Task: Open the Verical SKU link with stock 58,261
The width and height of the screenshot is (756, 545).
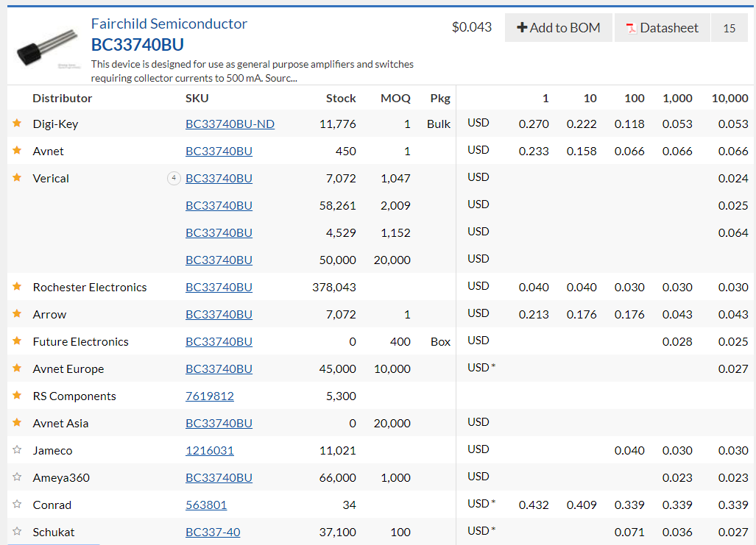Action: click(x=219, y=205)
